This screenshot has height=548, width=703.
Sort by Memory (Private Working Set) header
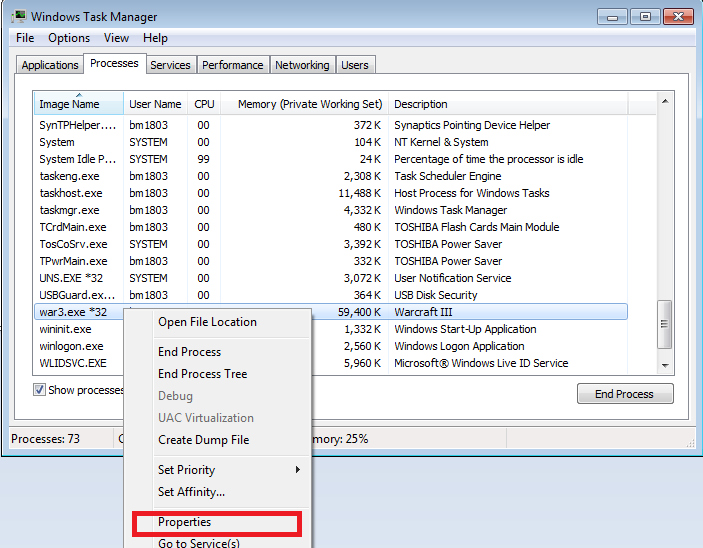pos(304,104)
